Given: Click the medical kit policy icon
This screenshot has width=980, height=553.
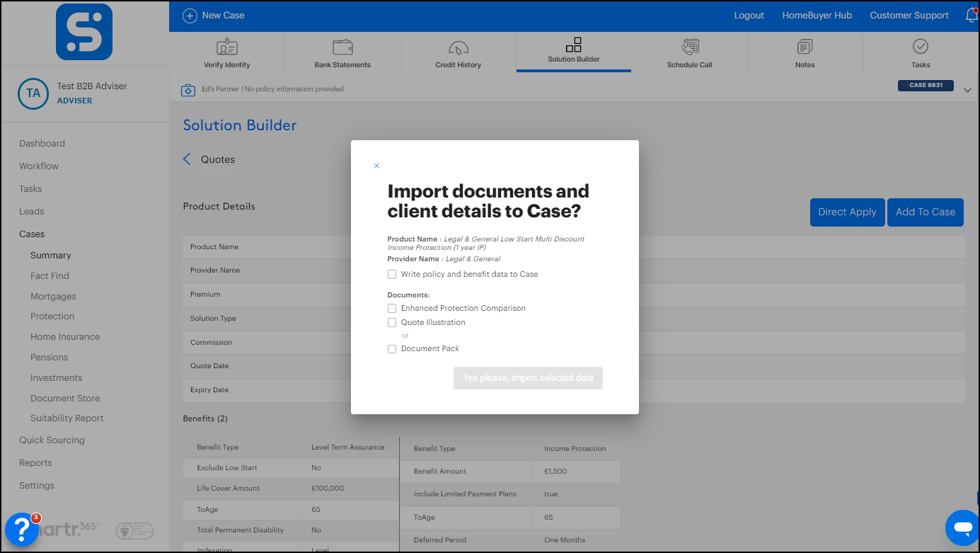Looking at the screenshot, I should [x=188, y=90].
